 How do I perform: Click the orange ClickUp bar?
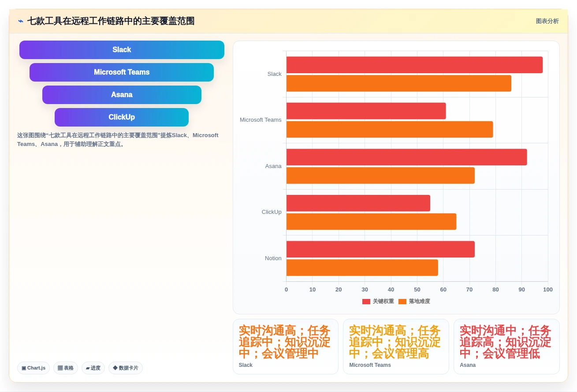click(372, 221)
